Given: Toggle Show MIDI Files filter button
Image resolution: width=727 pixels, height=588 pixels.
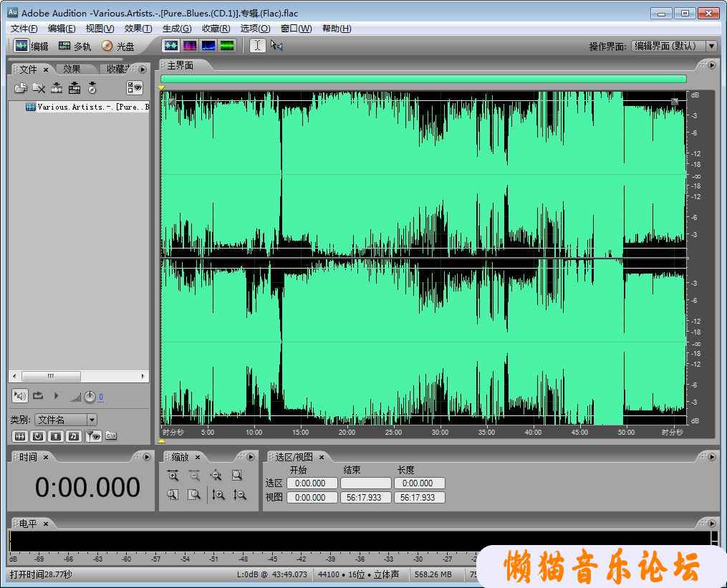Looking at the screenshot, I should pos(74,436).
